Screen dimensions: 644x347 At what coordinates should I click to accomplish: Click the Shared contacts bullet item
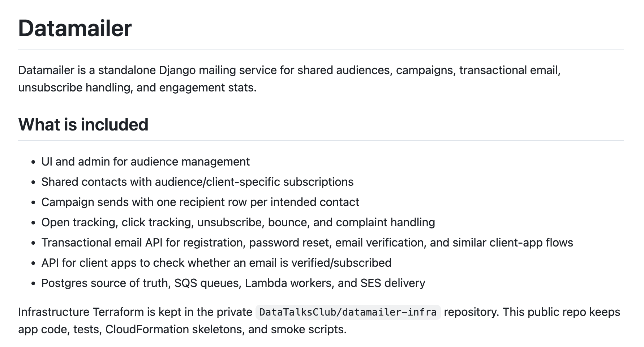197,182
